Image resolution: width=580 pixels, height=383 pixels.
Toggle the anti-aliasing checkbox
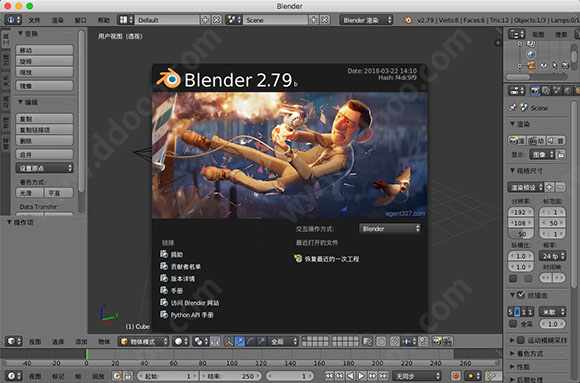point(521,295)
